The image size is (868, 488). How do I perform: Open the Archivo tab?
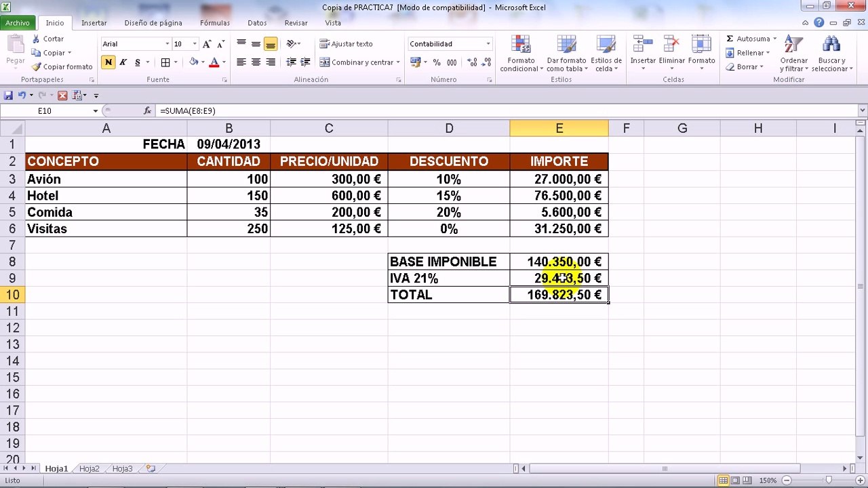click(x=18, y=23)
